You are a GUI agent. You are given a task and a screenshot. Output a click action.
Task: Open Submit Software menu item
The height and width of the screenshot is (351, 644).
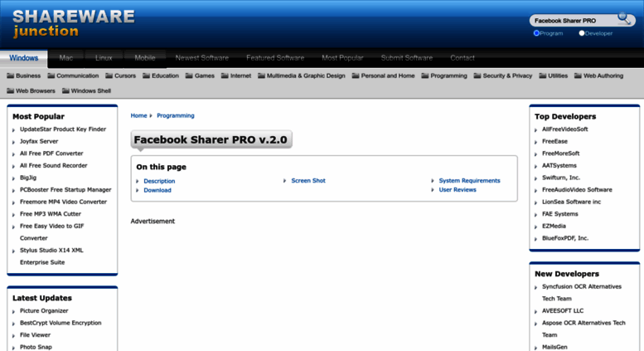coord(407,58)
